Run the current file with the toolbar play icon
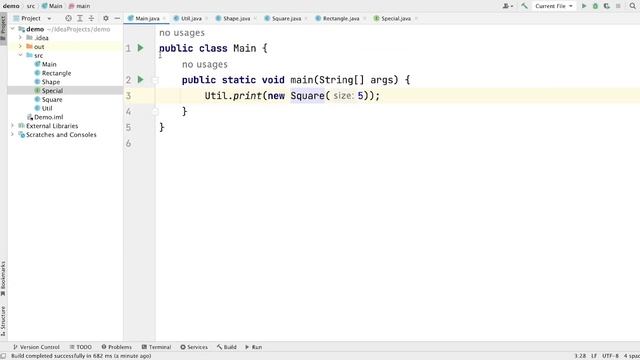 point(584,6)
